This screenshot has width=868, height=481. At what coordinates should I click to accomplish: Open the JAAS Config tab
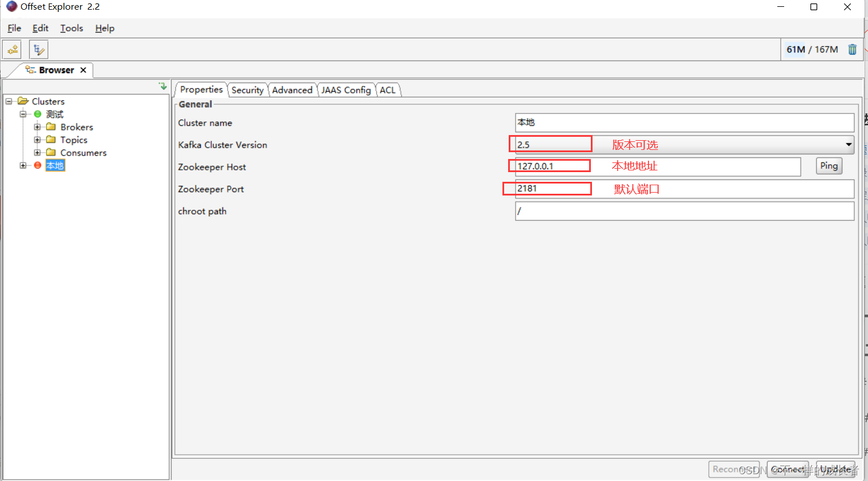(x=346, y=89)
